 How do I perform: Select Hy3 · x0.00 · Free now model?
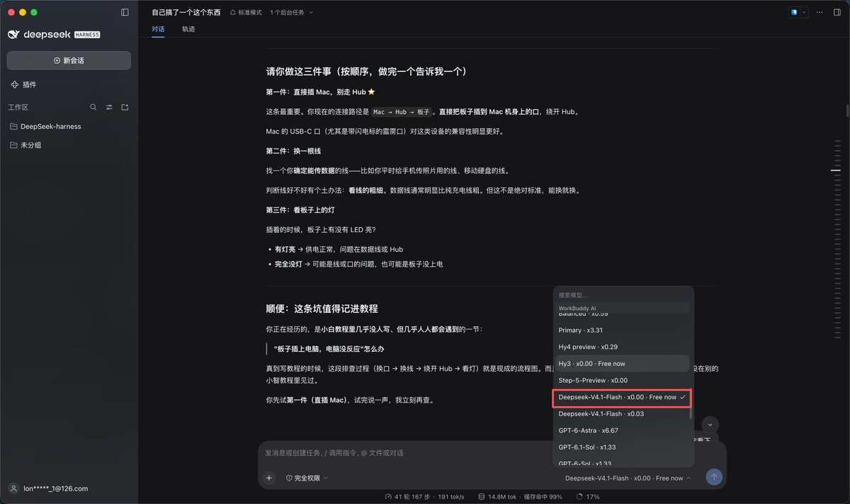(x=623, y=364)
